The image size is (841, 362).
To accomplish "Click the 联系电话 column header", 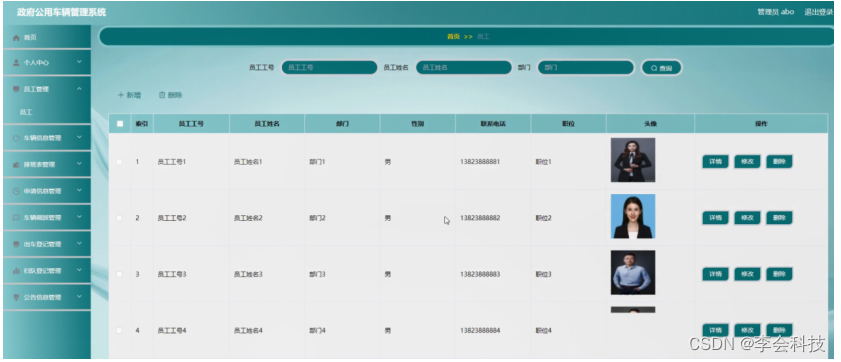I will (x=493, y=123).
